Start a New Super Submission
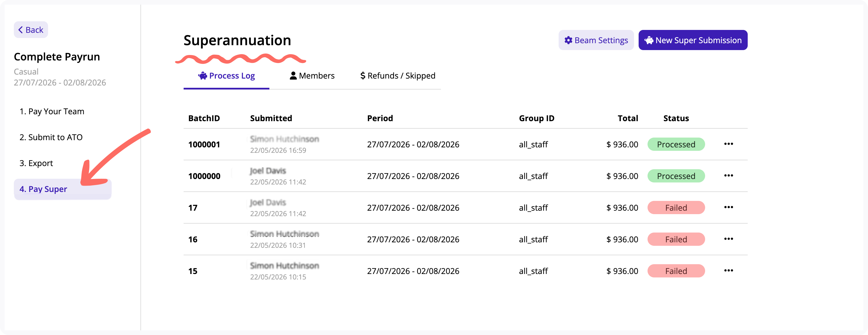Viewport: 868px width, 335px height. pyautogui.click(x=693, y=41)
